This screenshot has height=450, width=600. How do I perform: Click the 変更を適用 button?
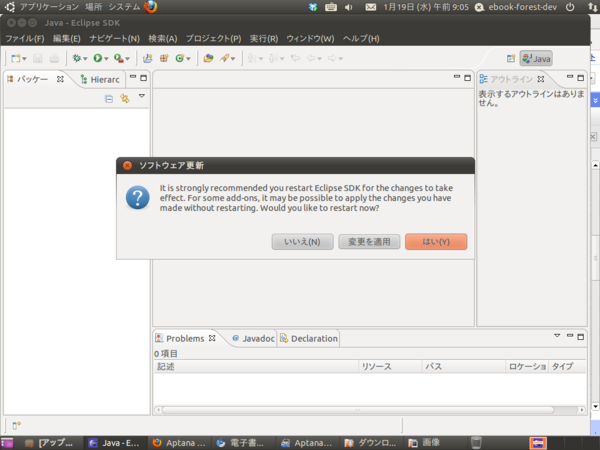click(369, 242)
